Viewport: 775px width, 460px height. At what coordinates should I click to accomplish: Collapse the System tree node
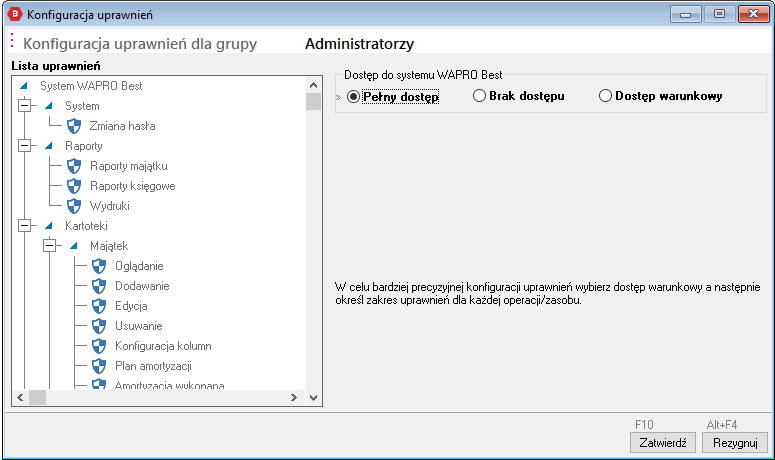point(24,105)
